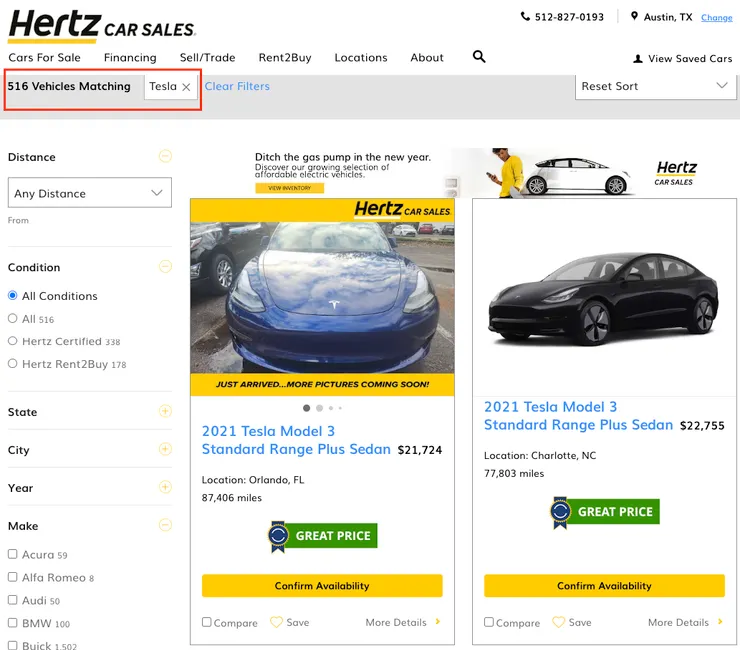Check the Buick make checkbox
Viewport: 740px width, 650px height.
click(x=13, y=645)
